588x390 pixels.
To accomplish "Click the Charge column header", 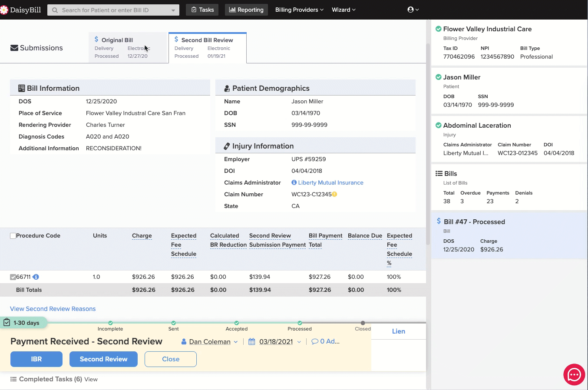I will pos(142,236).
